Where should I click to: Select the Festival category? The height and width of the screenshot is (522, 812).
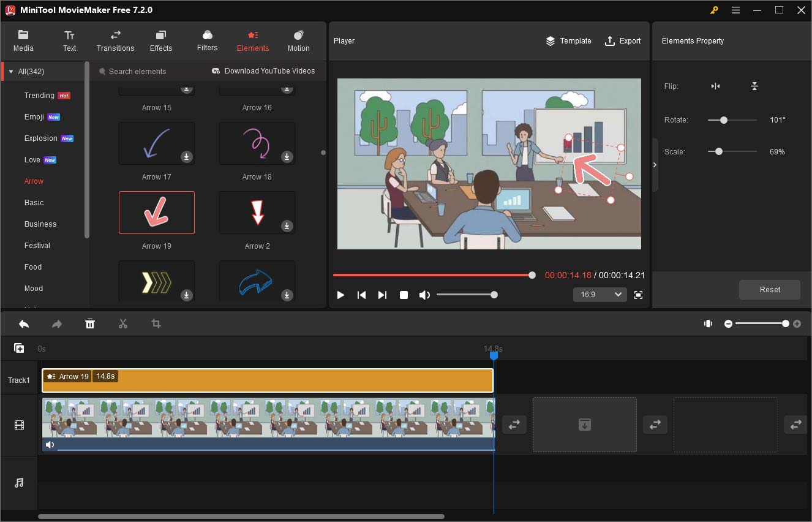tap(37, 246)
